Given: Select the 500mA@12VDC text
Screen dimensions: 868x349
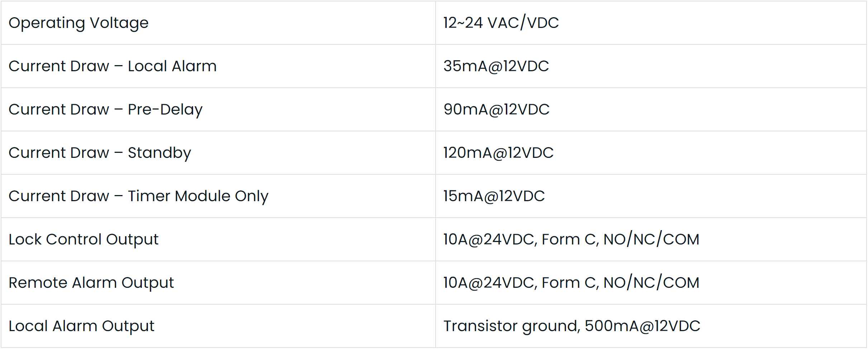Looking at the screenshot, I should pos(642,326).
